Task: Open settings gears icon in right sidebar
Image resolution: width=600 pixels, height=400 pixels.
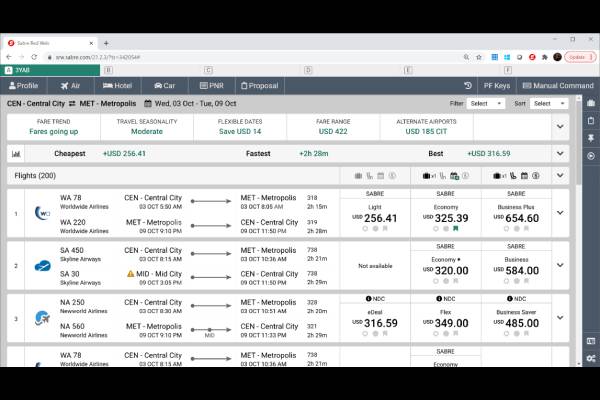Action: (x=591, y=359)
